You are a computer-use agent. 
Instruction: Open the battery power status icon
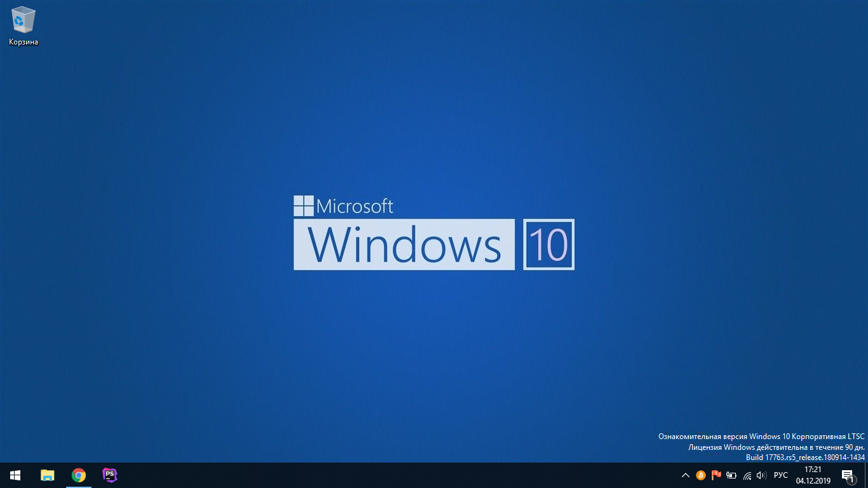(731, 475)
